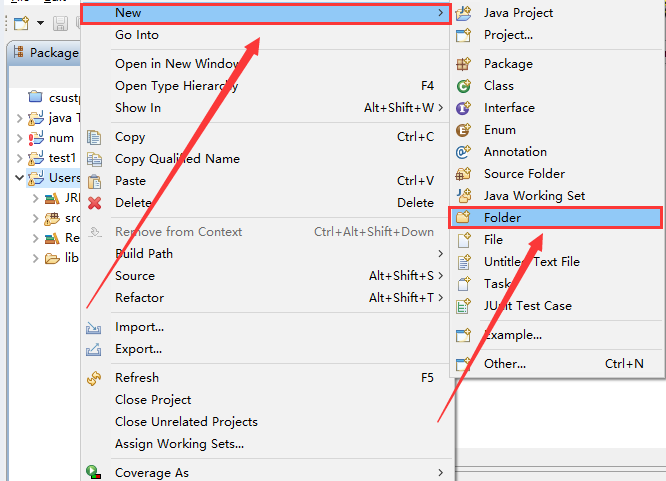Click the Other... wizard icon
Screen dimensions: 666x481
(x=463, y=364)
